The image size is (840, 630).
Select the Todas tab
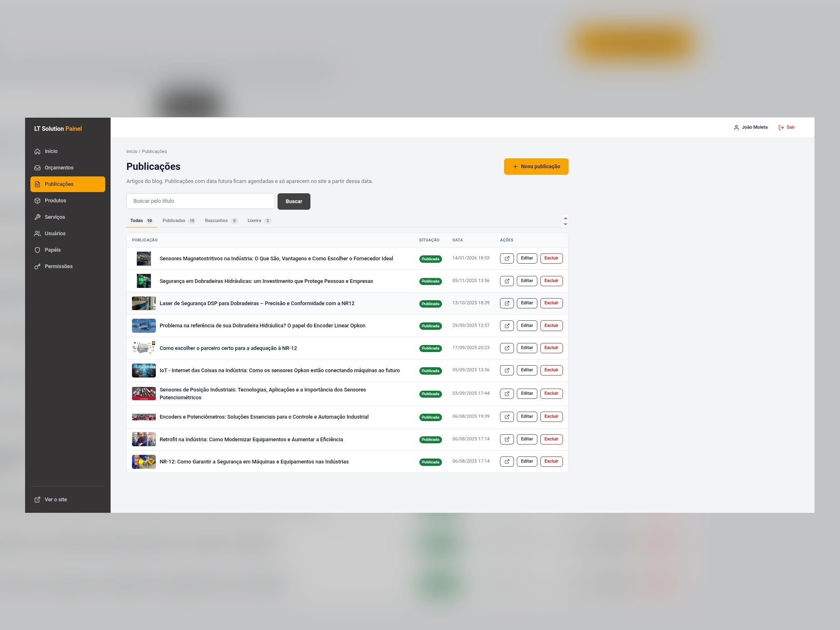click(141, 221)
